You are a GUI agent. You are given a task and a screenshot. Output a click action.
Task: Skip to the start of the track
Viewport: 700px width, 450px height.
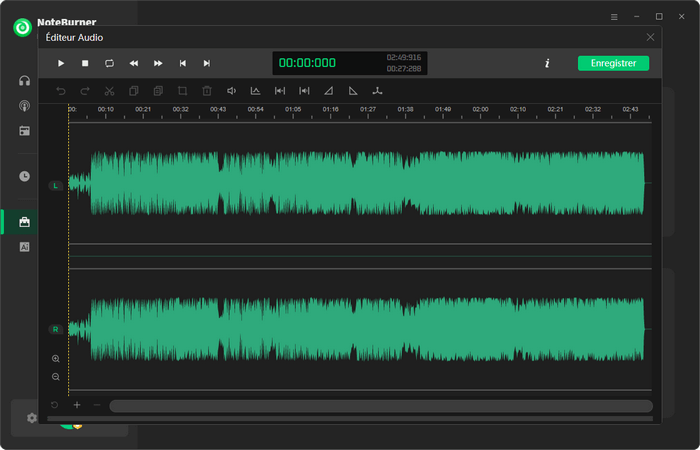click(x=182, y=63)
